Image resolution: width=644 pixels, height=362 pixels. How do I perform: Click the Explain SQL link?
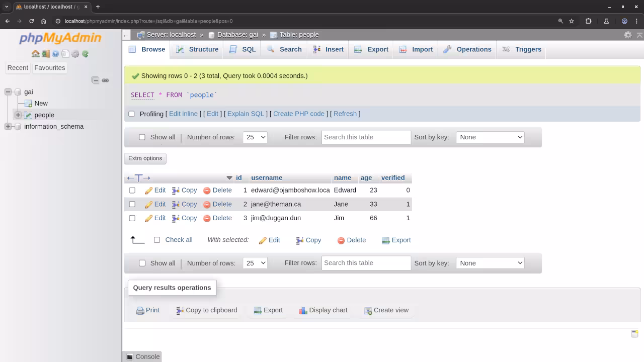pos(246,114)
